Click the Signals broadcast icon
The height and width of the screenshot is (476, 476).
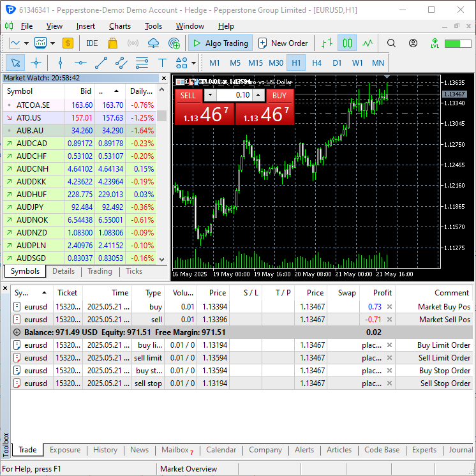pyautogui.click(x=133, y=43)
